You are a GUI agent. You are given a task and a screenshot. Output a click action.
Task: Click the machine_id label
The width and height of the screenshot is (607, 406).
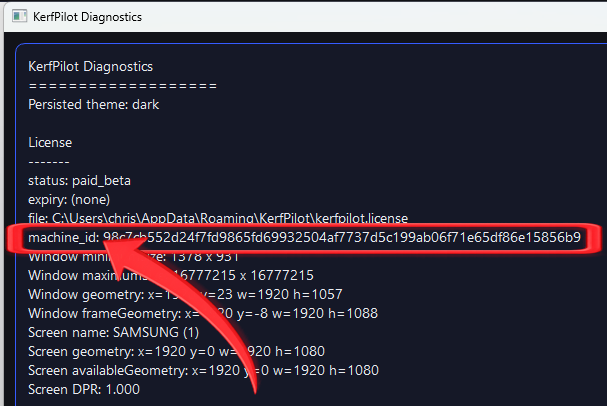tap(62, 237)
